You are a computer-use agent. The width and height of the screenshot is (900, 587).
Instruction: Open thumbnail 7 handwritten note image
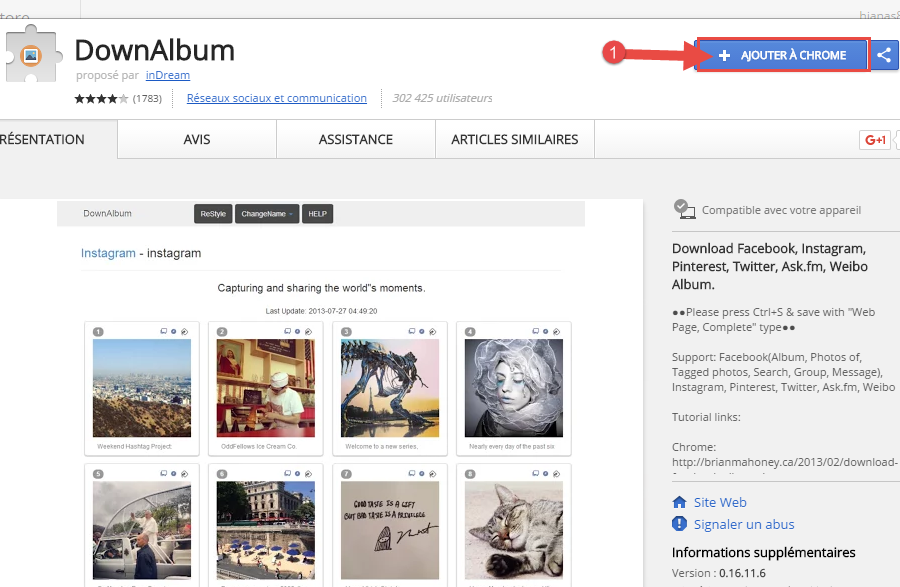click(x=390, y=530)
